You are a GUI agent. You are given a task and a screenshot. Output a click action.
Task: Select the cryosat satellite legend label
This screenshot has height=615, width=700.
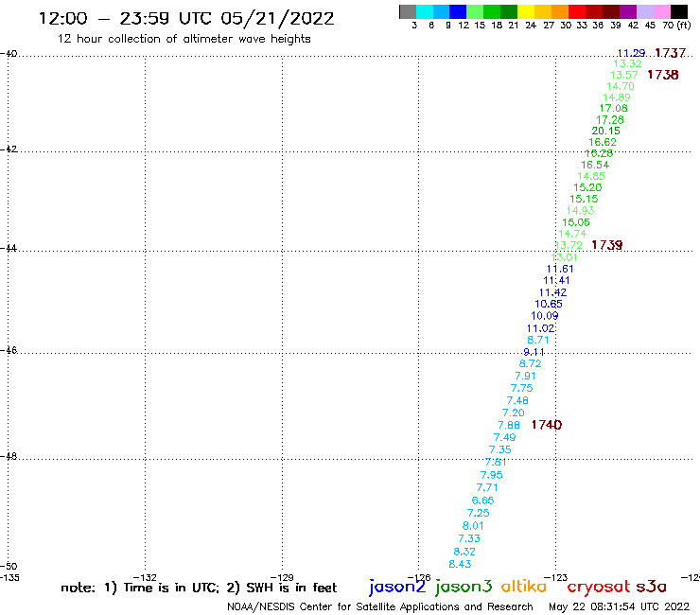598,587
